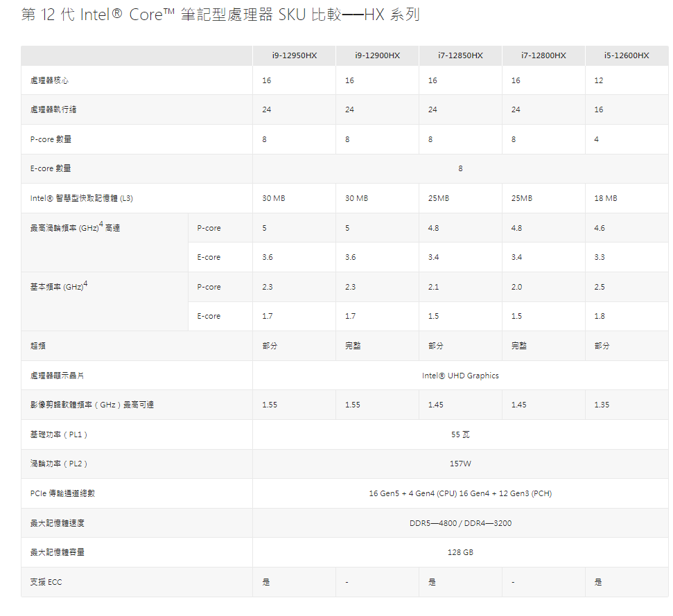This screenshot has width=673, height=616.
Task: Click i5-12600HX ECC value 是
Action: pos(598,582)
